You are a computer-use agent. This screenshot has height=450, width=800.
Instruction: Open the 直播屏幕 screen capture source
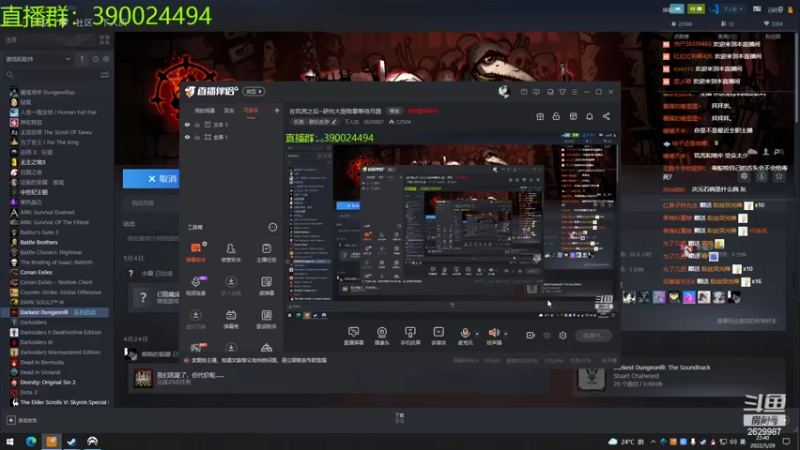(x=354, y=336)
